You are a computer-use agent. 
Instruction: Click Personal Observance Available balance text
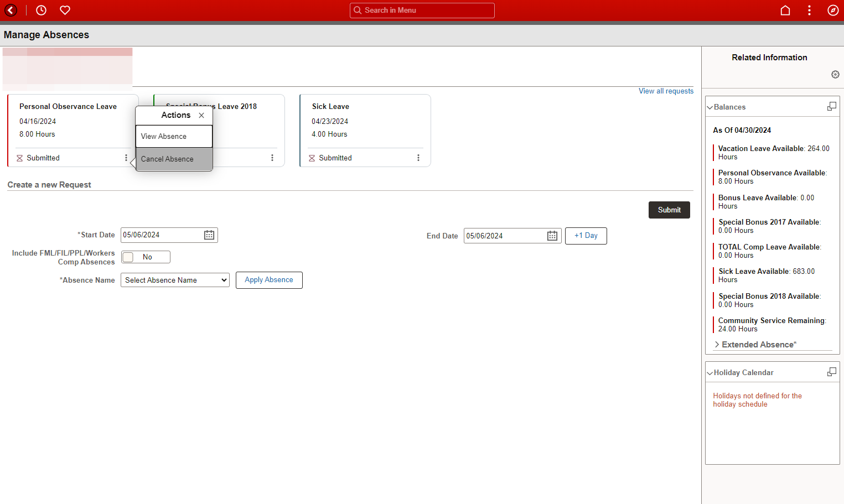point(773,177)
